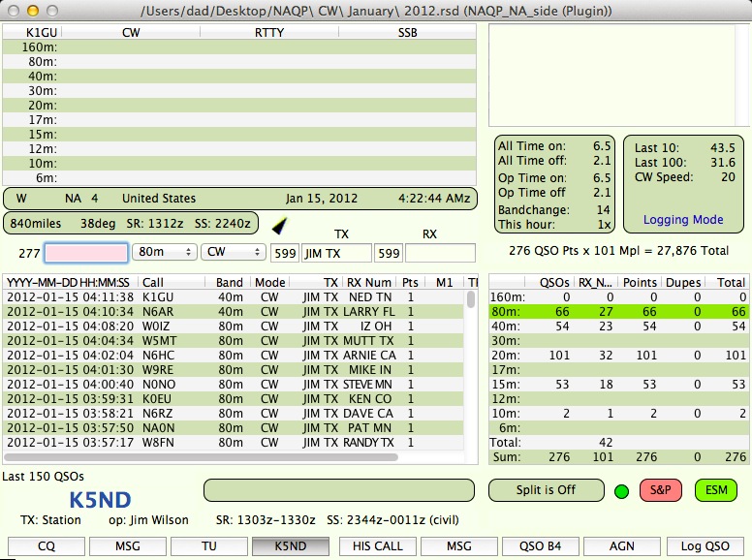Screen dimensions: 752x560
Task: Sort log by Call column header
Action: pyautogui.click(x=172, y=282)
